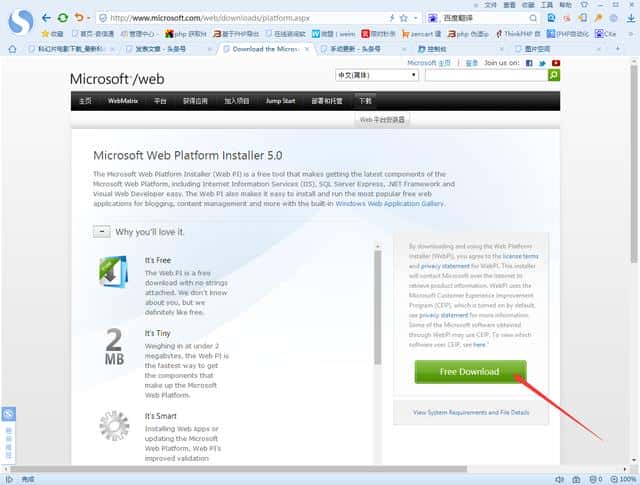Screen dimensions: 640x485
Task: Click the It's Tiny heading
Action: pos(157,333)
